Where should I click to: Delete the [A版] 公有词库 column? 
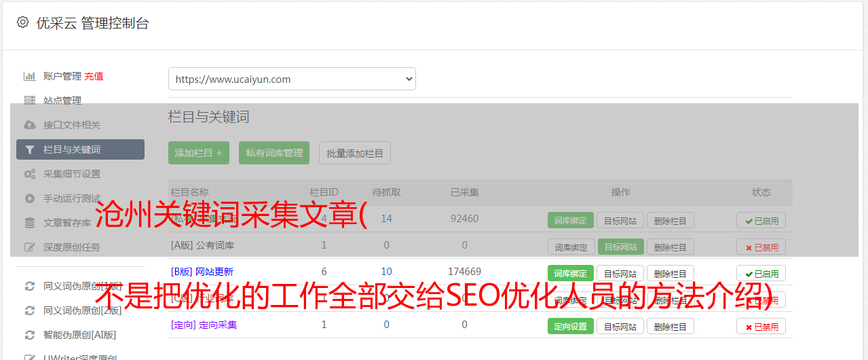(x=671, y=247)
